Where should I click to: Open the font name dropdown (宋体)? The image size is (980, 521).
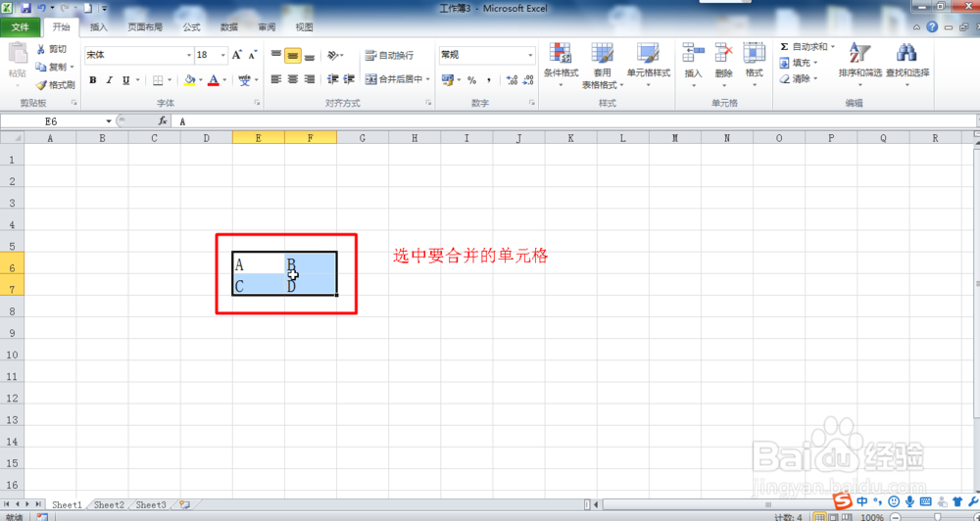pyautogui.click(x=189, y=55)
